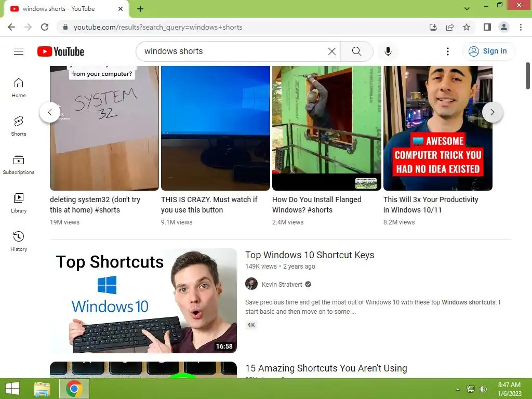Screen dimensions: 532x399
Task: Open the Chrome profile avatar
Action: (x=504, y=27)
